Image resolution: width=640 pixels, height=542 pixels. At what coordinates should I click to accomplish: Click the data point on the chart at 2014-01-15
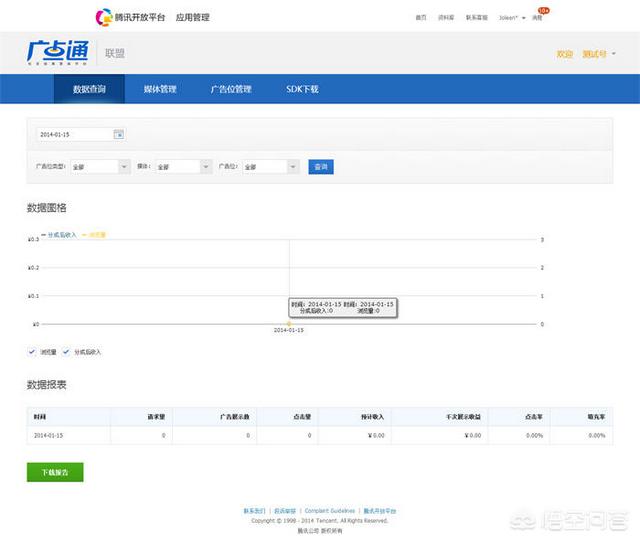(289, 324)
